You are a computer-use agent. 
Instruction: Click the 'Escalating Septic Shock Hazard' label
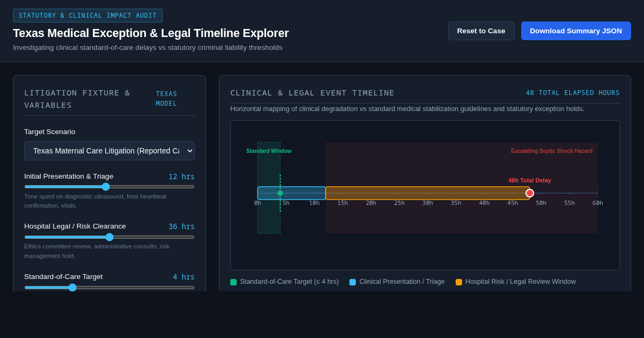pyautogui.click(x=552, y=151)
